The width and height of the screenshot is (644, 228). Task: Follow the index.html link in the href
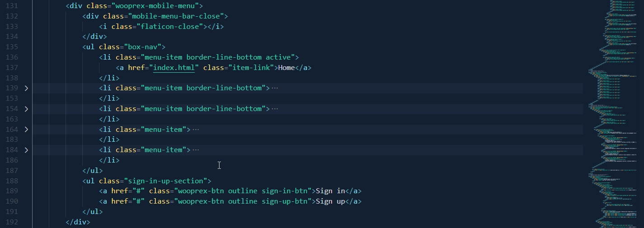174,68
